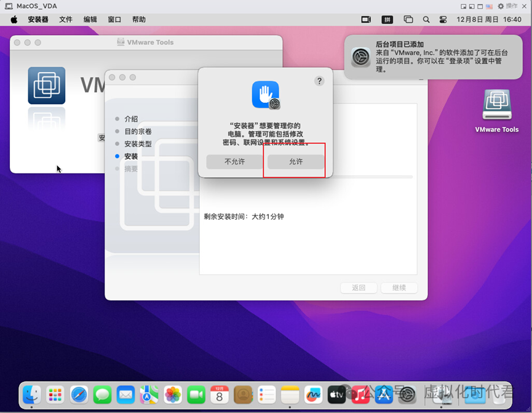This screenshot has height=413, width=532.
Task: Click the overlapping windows icon in menu bar
Action: coord(408,19)
